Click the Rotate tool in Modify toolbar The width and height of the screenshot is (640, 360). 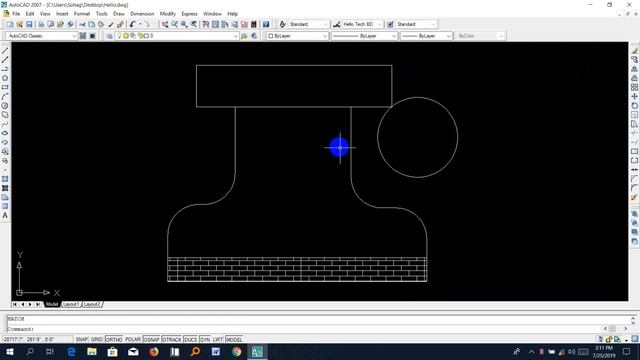click(634, 106)
